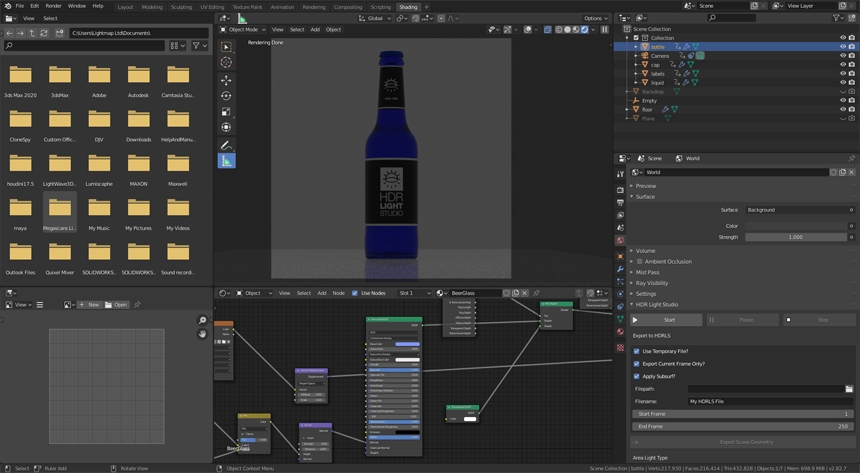Select the Rotate tool

(226, 96)
